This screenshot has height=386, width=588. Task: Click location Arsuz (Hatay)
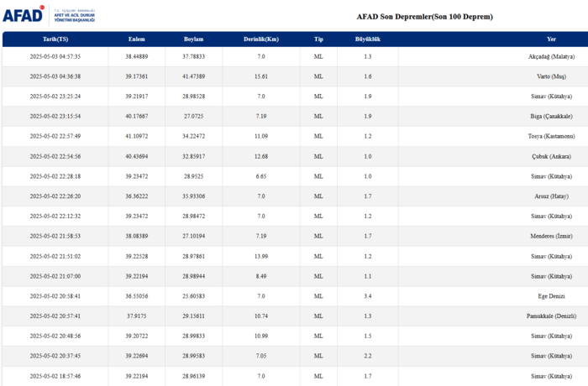pos(551,196)
